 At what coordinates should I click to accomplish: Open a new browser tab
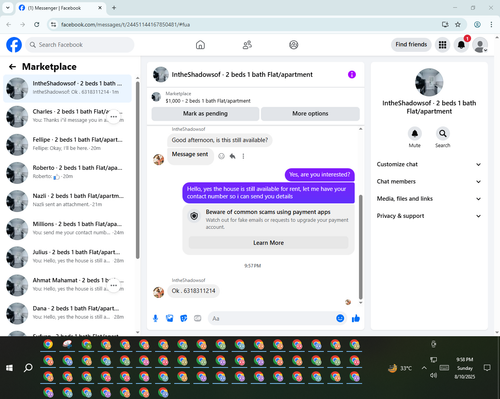114,8
